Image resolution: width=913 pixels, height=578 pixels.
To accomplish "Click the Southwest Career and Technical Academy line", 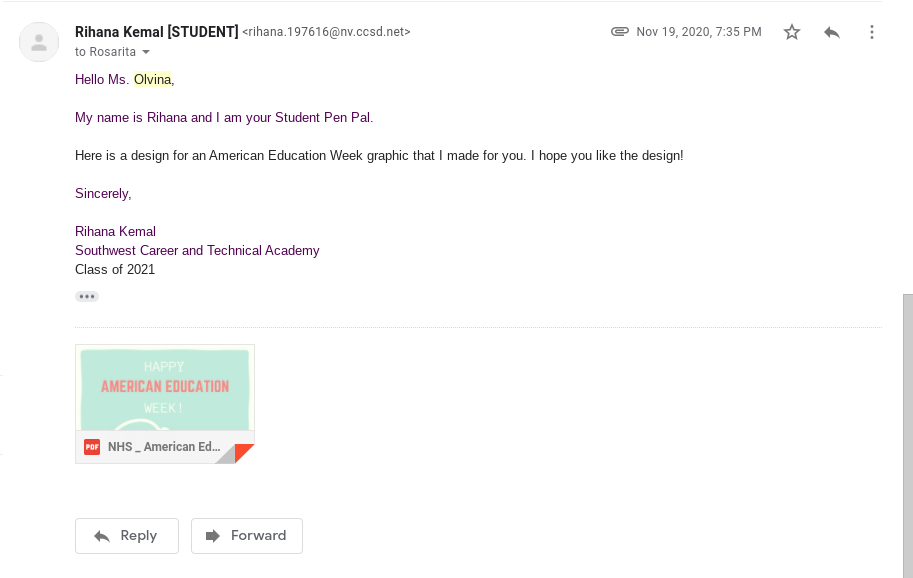I will point(197,250).
